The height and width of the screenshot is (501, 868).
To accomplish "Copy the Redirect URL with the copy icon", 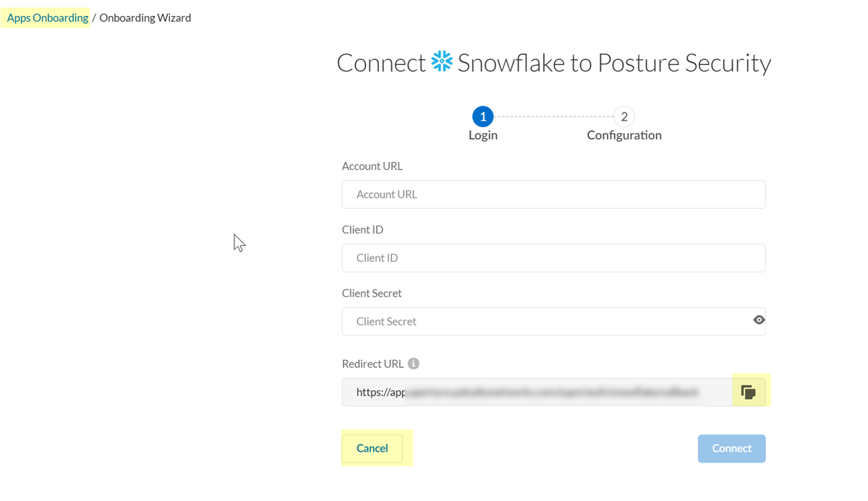I will tap(749, 392).
